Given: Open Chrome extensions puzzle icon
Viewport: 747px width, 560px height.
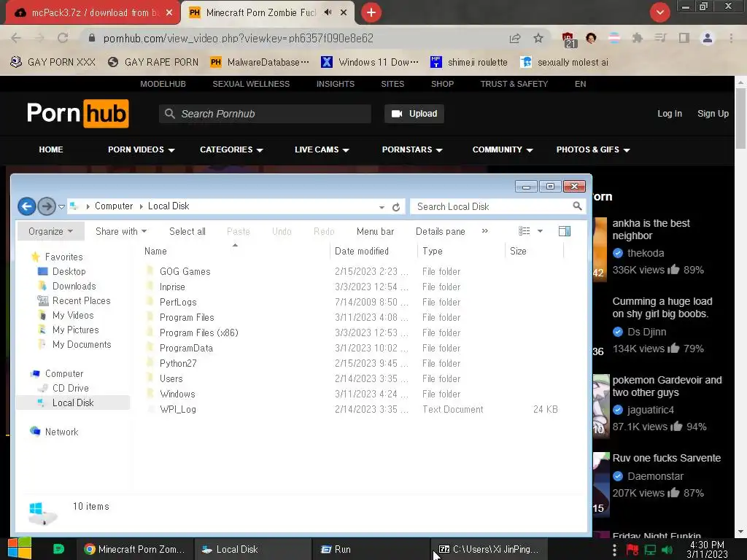Looking at the screenshot, I should [638, 38].
